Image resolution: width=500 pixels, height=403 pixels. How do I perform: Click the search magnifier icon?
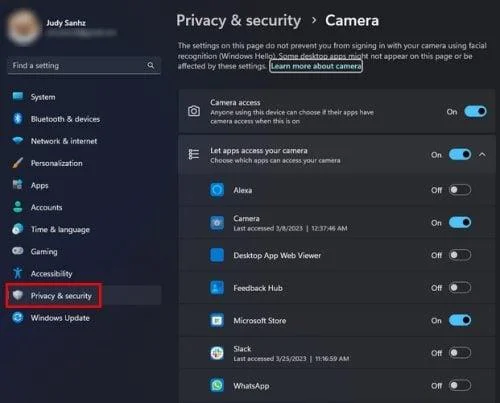point(151,65)
